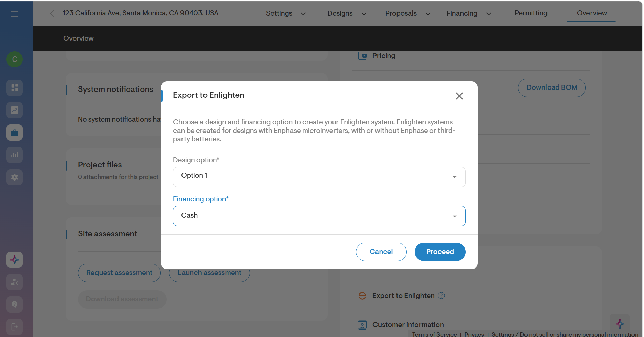Viewport: 644px width, 337px height.
Task: Expand the Design option dropdown
Action: 319,177
